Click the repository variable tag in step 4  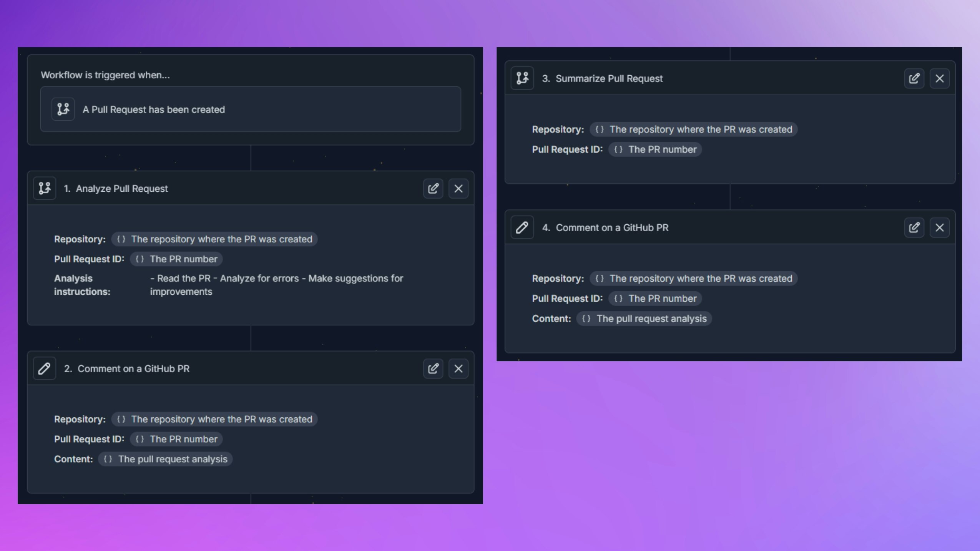693,279
